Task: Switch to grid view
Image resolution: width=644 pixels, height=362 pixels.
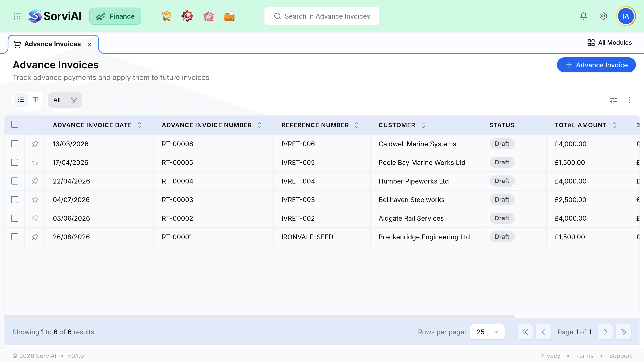Action: tap(36, 100)
